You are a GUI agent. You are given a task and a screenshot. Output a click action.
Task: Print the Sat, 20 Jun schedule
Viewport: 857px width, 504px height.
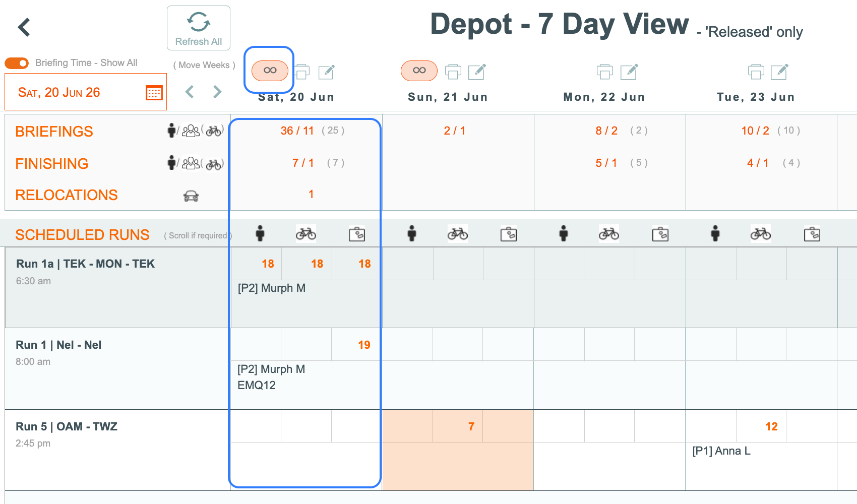point(301,72)
